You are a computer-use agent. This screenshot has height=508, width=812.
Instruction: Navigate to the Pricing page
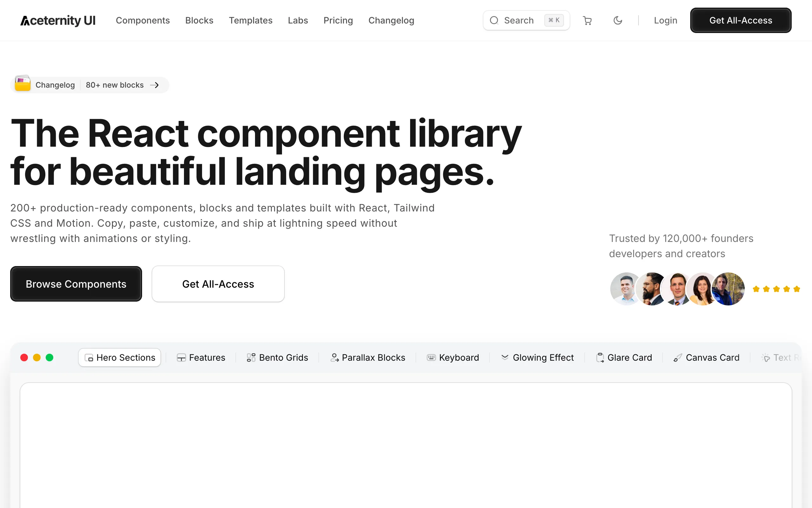point(338,21)
